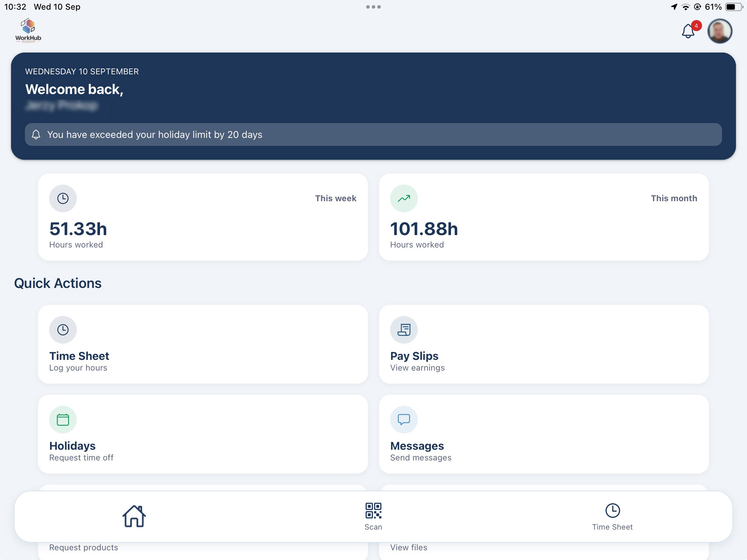
Task: Tap the Quick Actions heading
Action: [x=58, y=283]
